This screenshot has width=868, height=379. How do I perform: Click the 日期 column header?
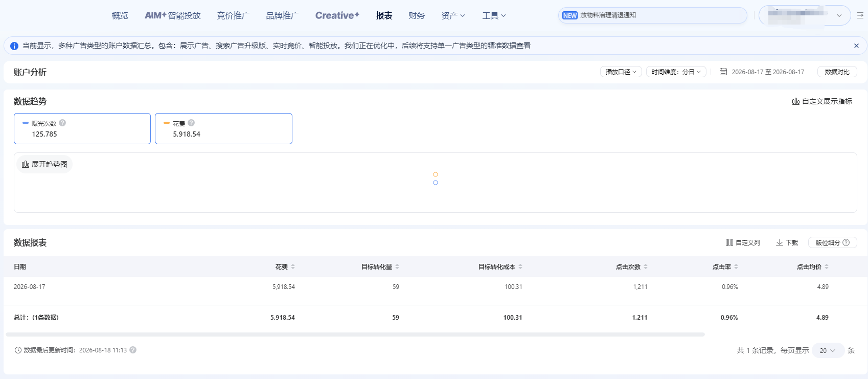[20, 266]
